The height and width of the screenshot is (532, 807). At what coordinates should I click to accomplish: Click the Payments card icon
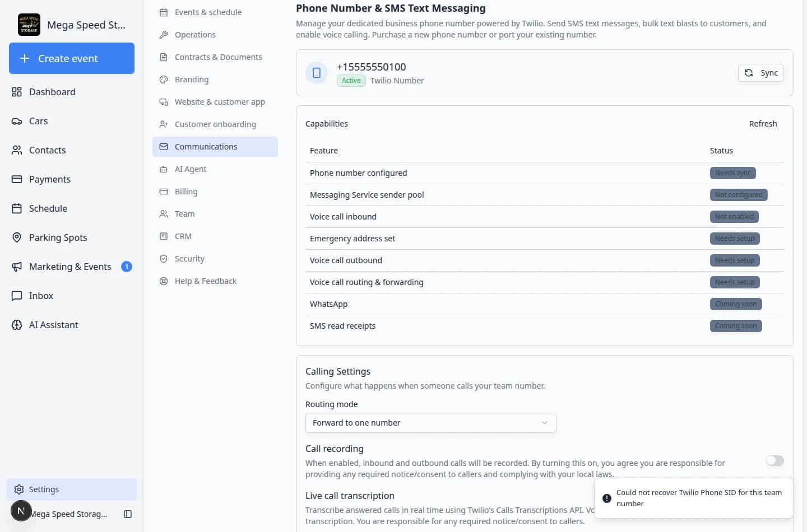pos(17,179)
